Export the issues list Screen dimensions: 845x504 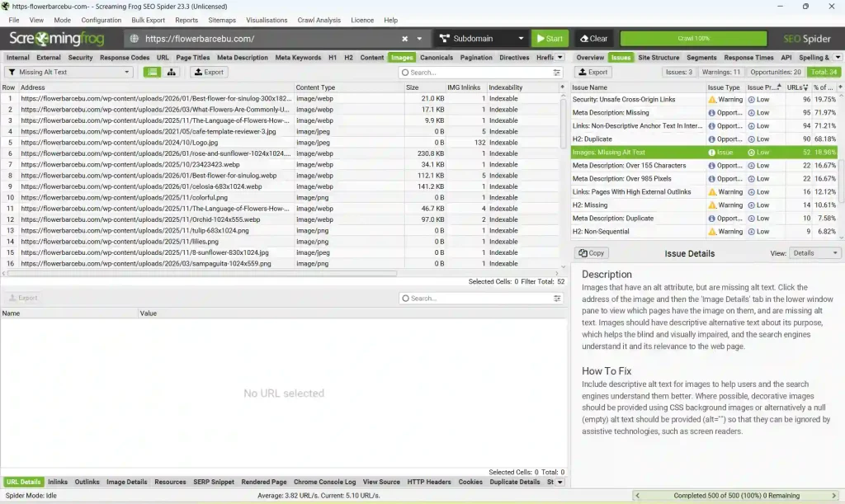[592, 72]
